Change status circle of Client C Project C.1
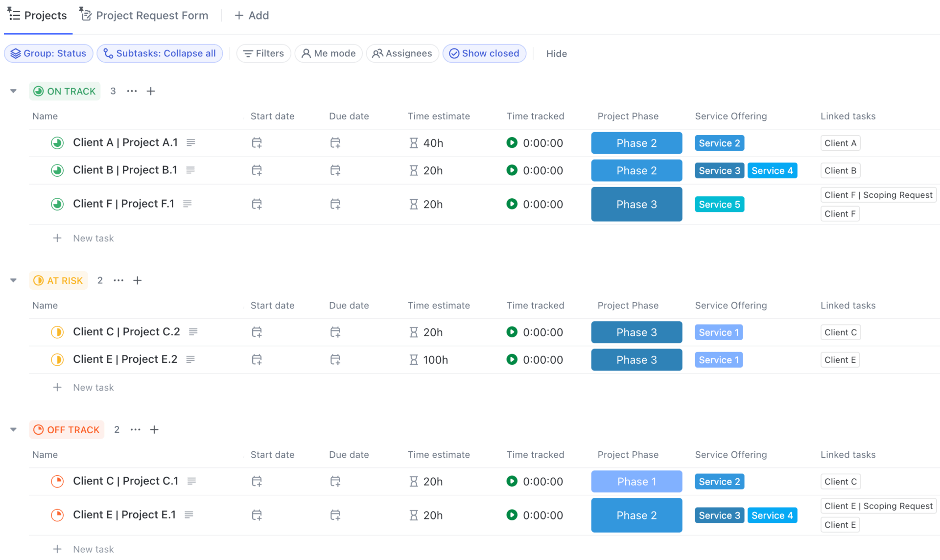The height and width of the screenshot is (560, 940). 57,482
